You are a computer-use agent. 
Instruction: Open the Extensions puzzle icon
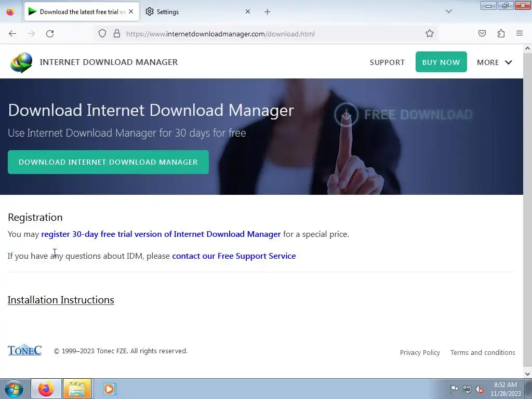pos(501,34)
